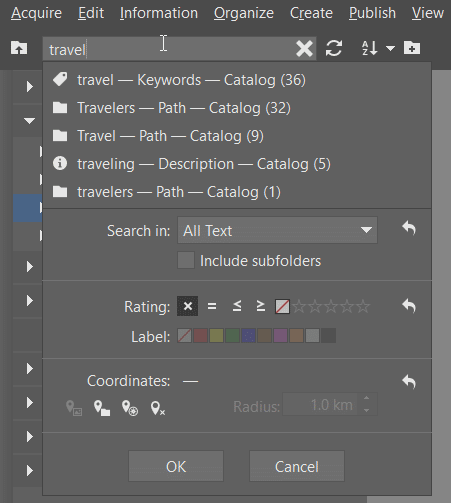Image resolution: width=451 pixels, height=503 pixels.
Task: Select the greater-than-or-equal rating operator
Action: [260, 306]
